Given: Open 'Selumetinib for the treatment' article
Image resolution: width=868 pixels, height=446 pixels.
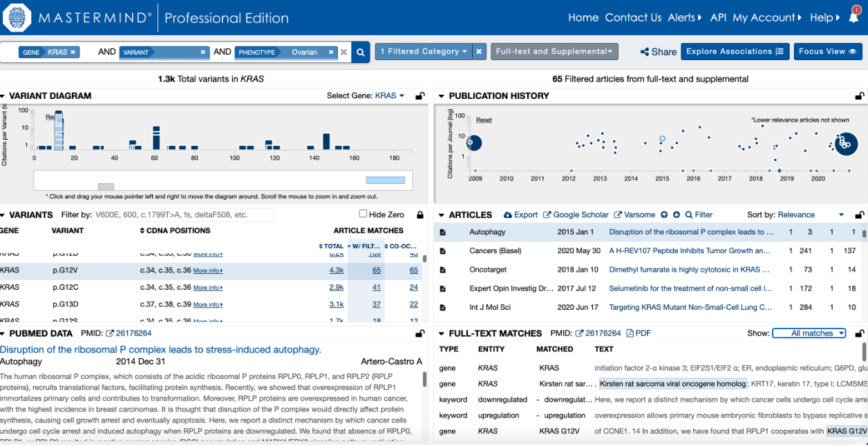Looking at the screenshot, I should 690,288.
